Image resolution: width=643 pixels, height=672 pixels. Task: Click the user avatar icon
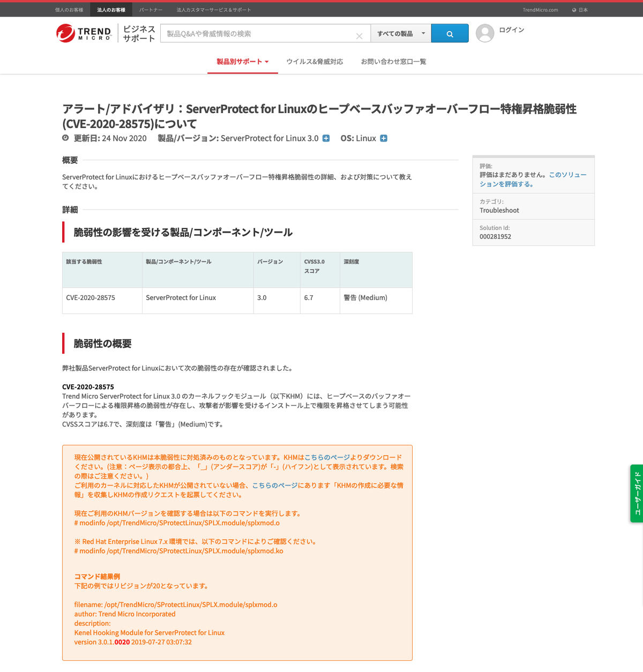(x=485, y=33)
